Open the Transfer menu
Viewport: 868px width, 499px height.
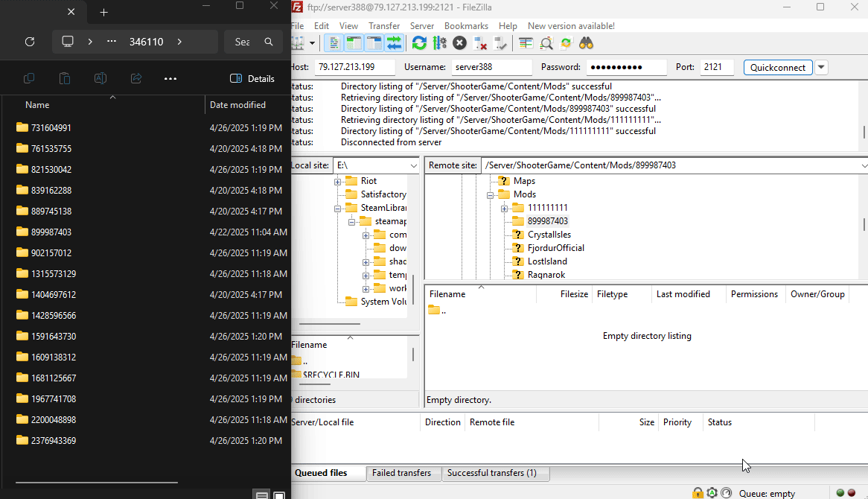[384, 26]
